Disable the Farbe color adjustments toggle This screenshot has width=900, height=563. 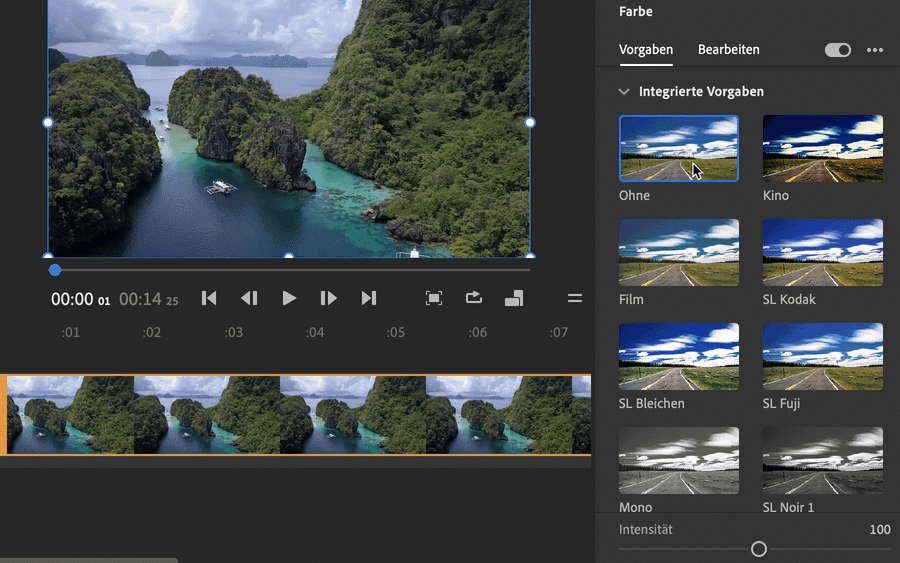coord(838,50)
